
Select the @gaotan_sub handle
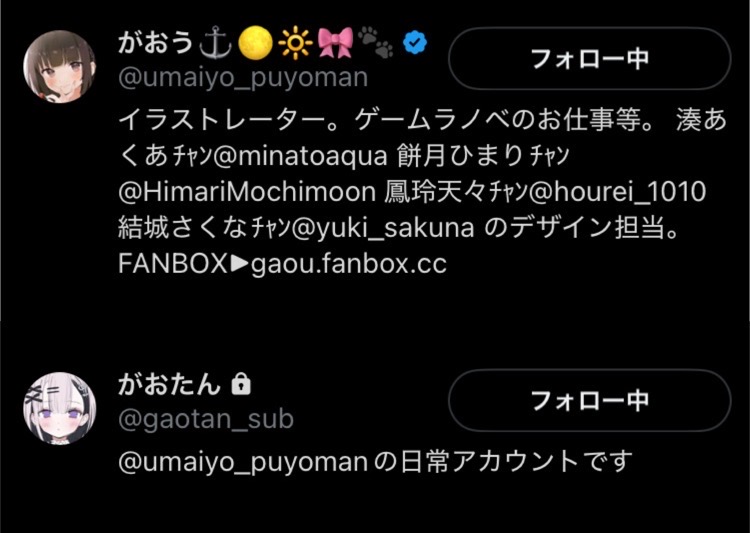click(x=206, y=419)
